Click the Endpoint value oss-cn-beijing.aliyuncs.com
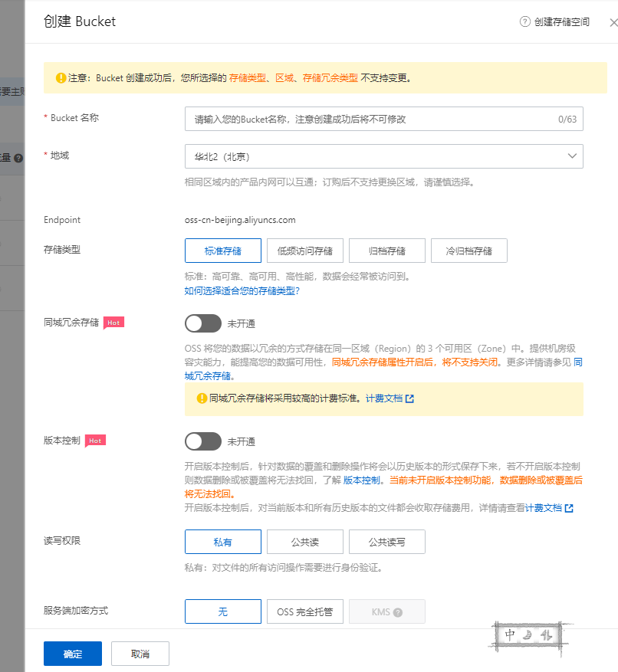The width and height of the screenshot is (618, 672). [240, 220]
